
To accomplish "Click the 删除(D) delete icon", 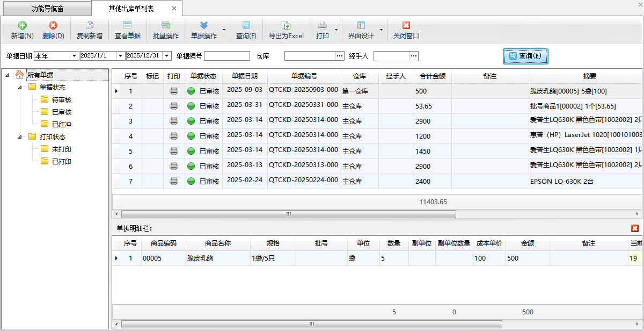I will (53, 26).
